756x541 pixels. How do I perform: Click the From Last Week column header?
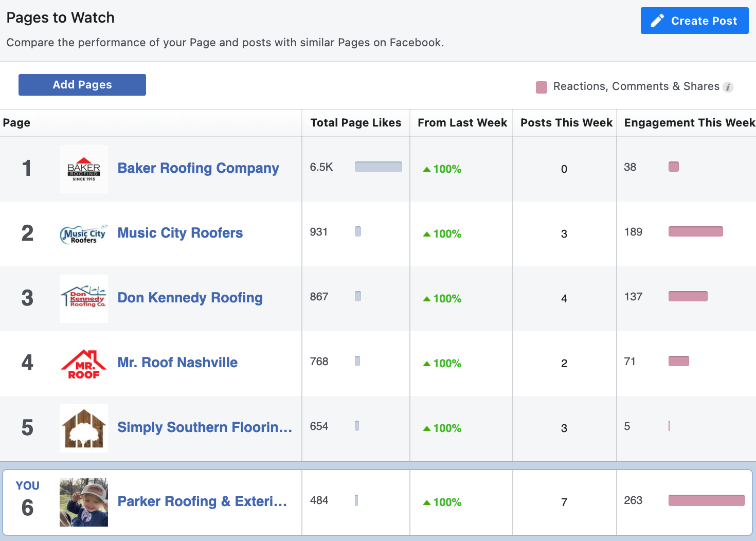(462, 123)
